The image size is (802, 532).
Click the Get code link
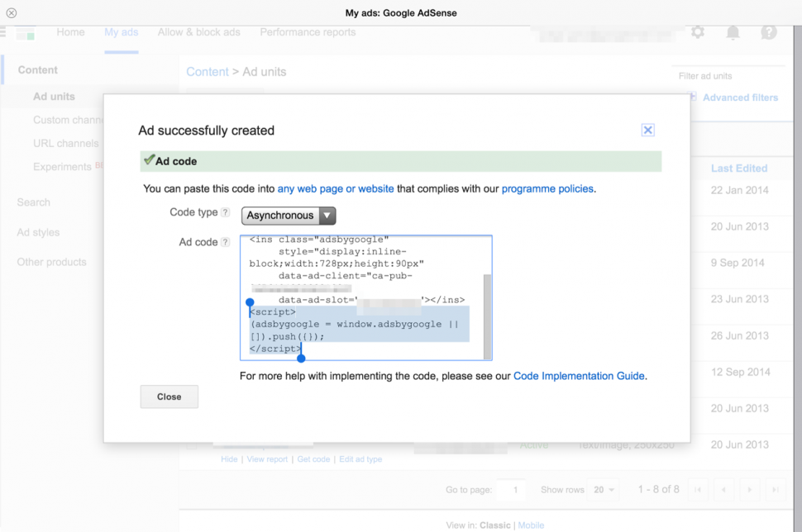click(x=313, y=459)
